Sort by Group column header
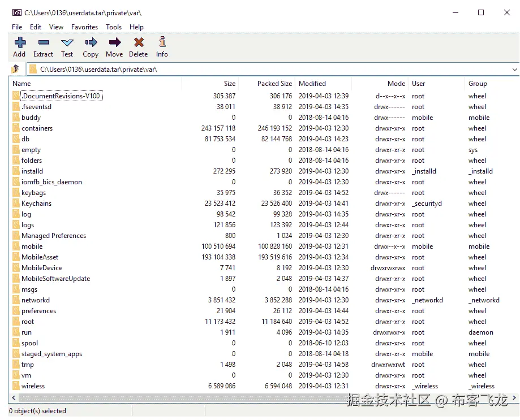Viewport: 520px width, 420px height. click(492, 84)
